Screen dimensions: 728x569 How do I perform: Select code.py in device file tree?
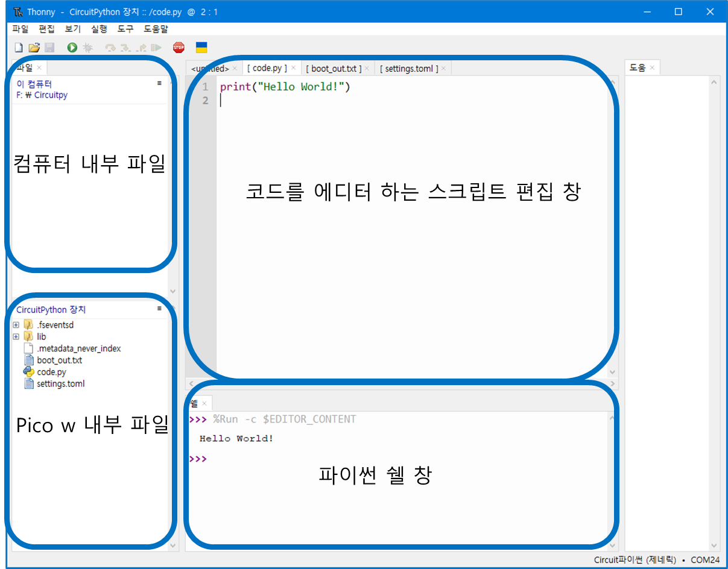click(x=52, y=372)
